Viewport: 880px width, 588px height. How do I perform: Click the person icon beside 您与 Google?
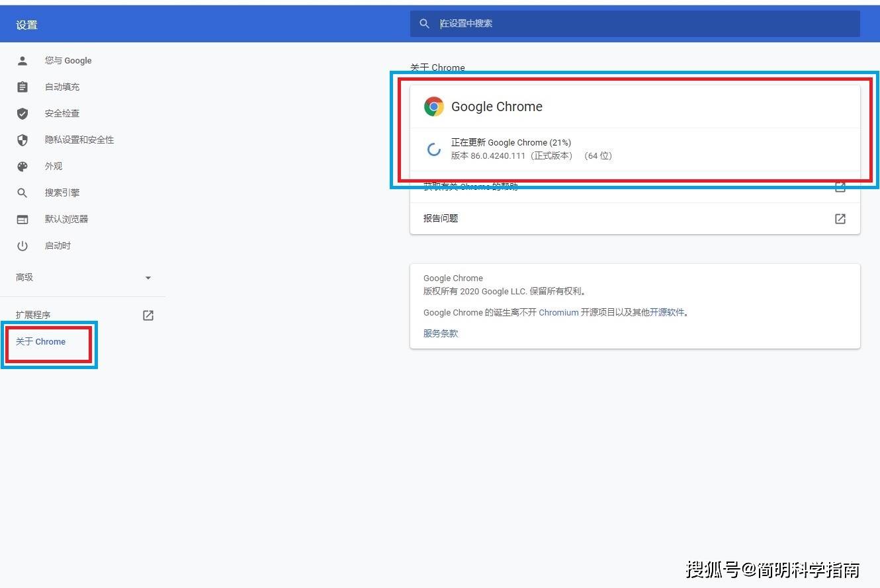22,61
